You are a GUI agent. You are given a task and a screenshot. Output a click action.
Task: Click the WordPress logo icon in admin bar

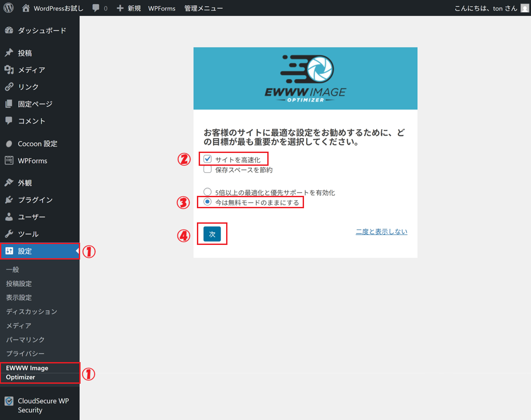(9, 8)
